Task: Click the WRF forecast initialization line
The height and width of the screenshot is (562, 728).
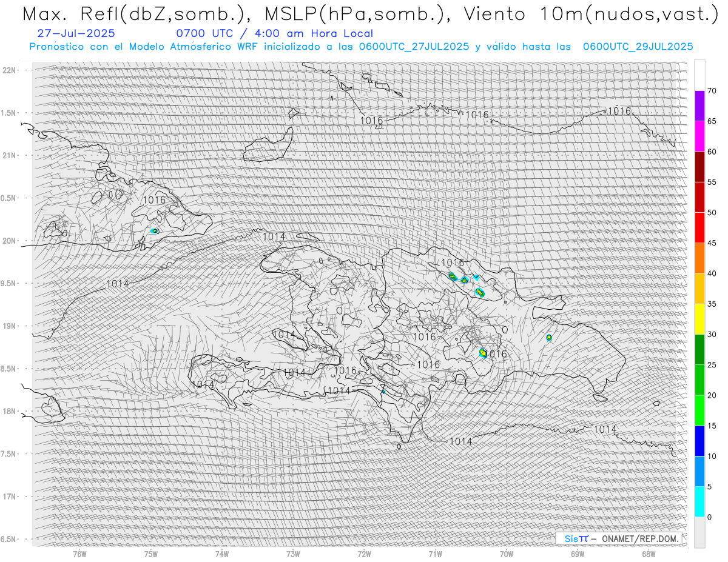Action: click(362, 46)
